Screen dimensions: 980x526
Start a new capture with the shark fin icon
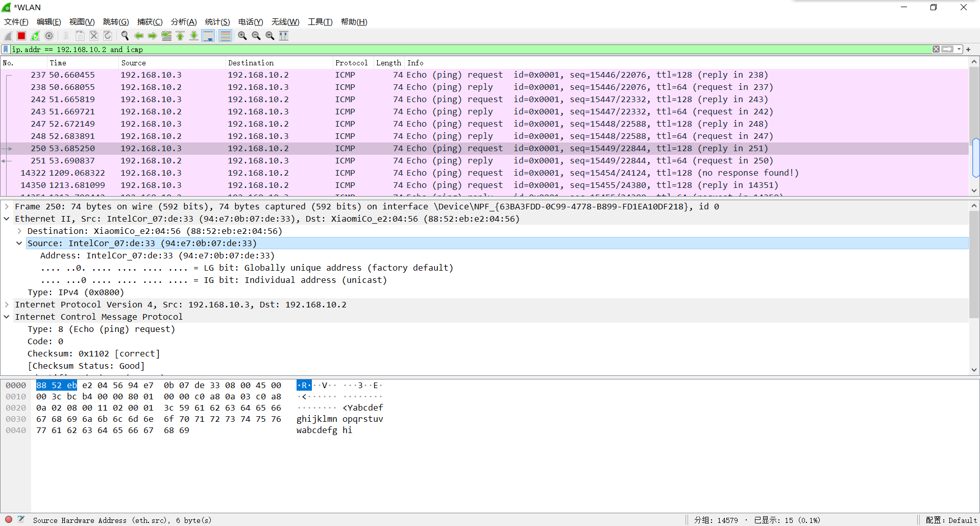pyautogui.click(x=8, y=36)
